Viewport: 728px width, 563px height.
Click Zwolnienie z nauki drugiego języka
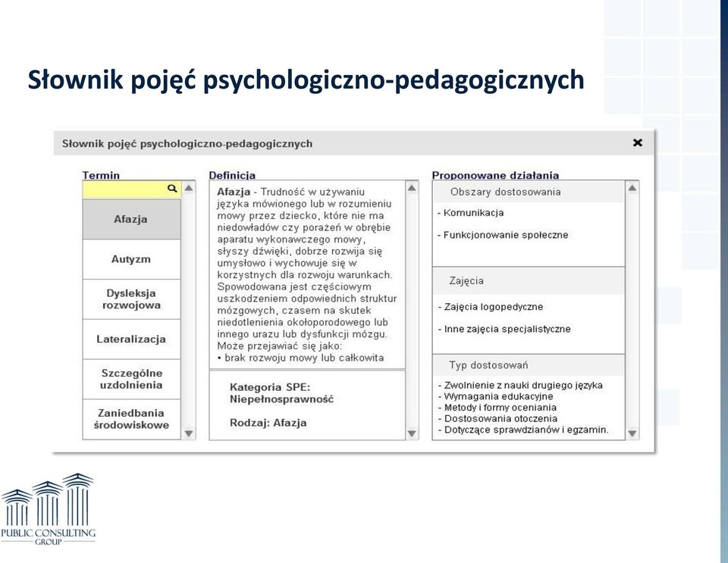pyautogui.click(x=520, y=386)
